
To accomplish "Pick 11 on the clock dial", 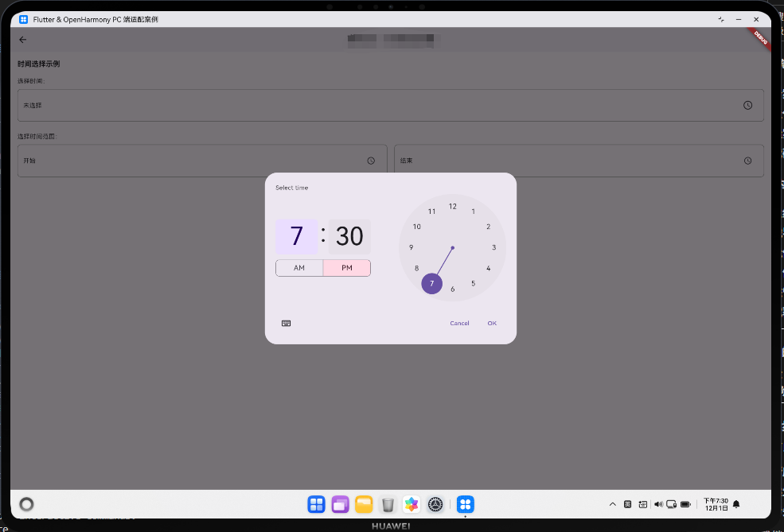I will click(431, 212).
